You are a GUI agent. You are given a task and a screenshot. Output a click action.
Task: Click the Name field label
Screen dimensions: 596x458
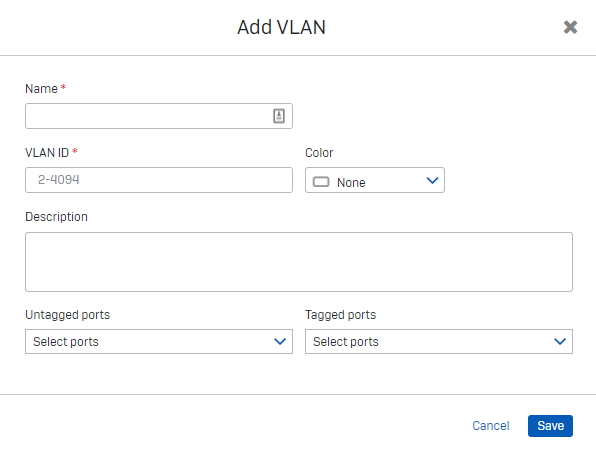click(x=41, y=89)
